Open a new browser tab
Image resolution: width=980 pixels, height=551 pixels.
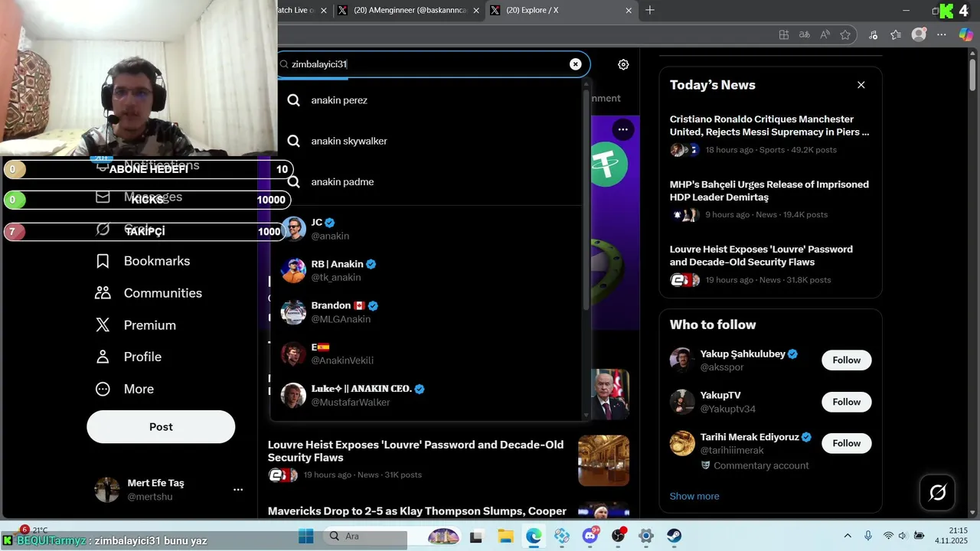650,11
